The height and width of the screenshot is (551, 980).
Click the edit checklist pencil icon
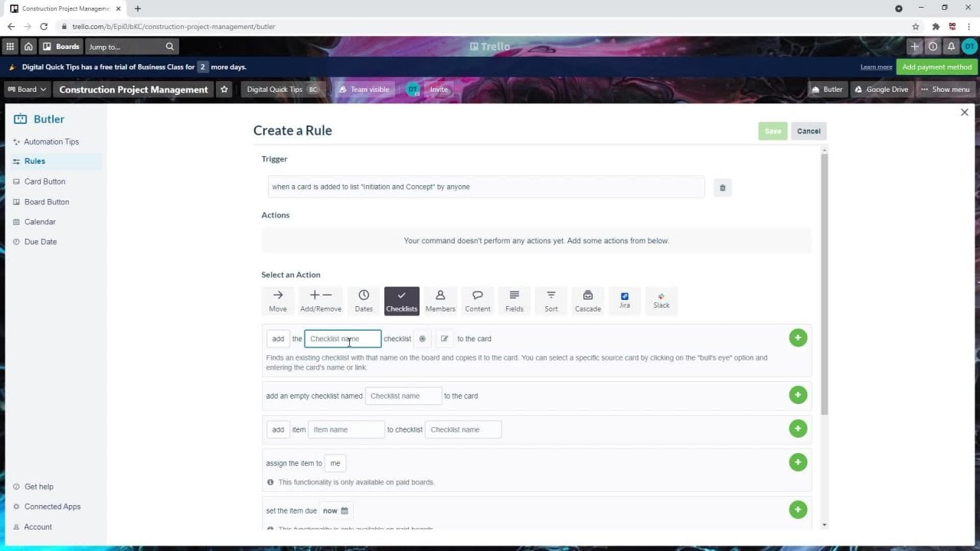pyautogui.click(x=444, y=338)
